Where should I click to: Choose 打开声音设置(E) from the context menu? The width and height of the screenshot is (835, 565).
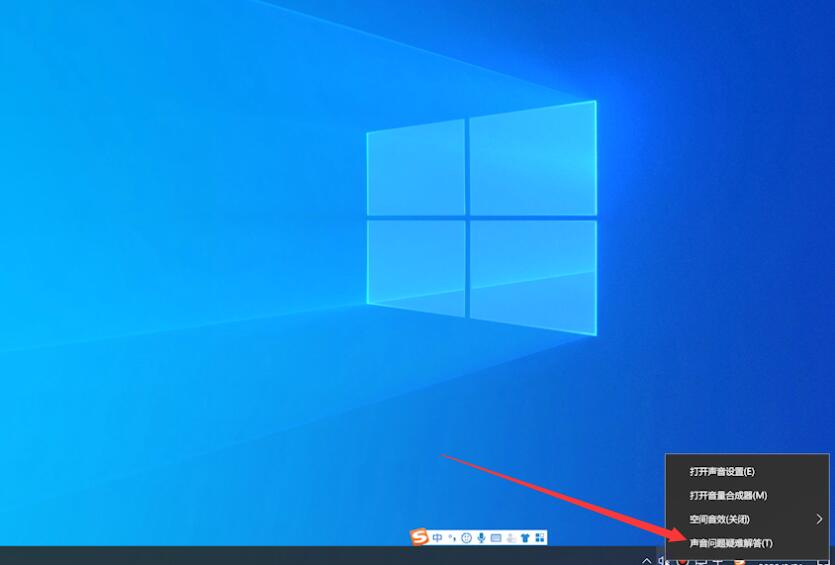point(747,472)
